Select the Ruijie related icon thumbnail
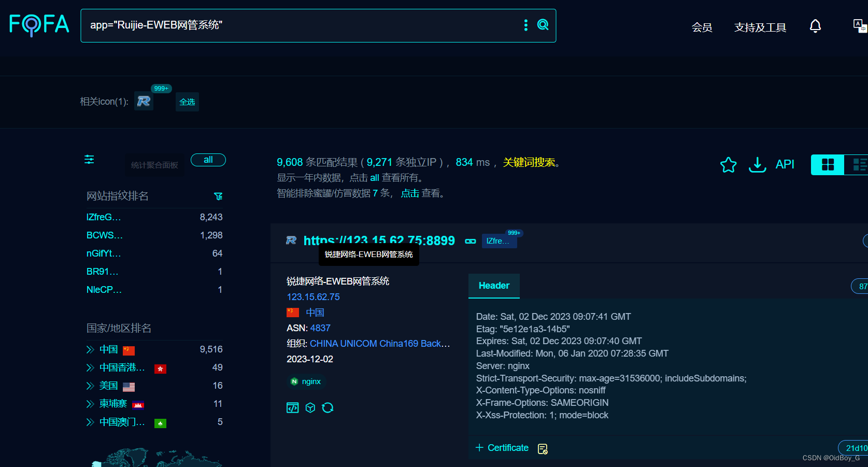The image size is (868, 467). 144,101
